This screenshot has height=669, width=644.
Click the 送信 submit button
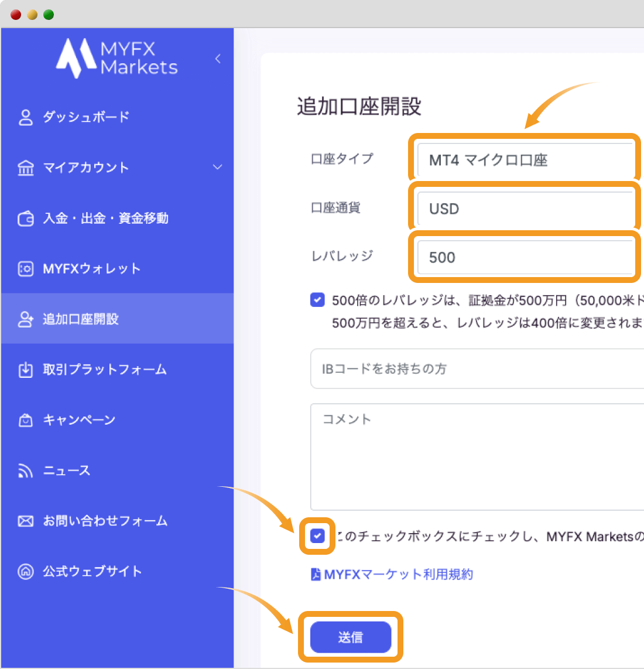pos(351,637)
